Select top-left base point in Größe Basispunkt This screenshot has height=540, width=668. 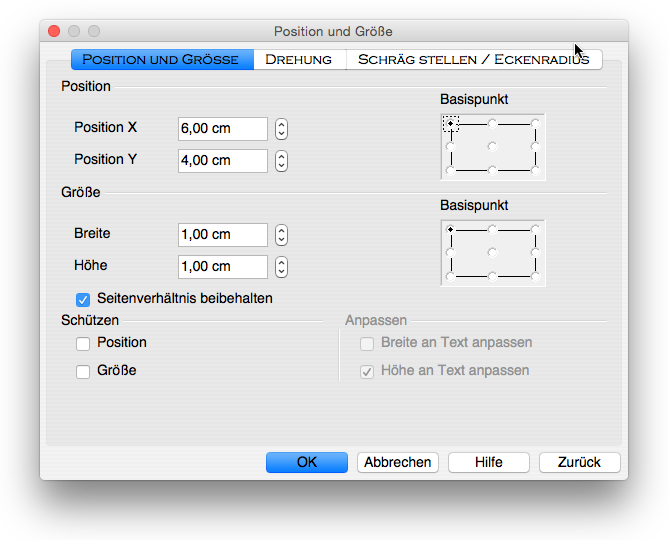450,230
